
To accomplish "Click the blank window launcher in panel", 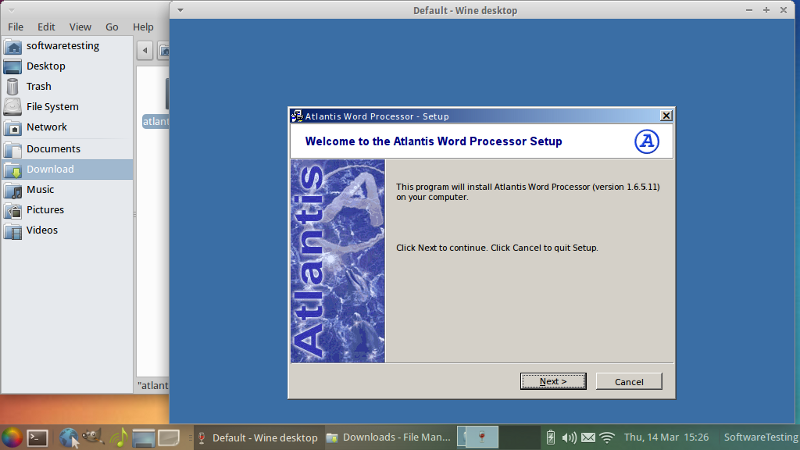I will (x=169, y=438).
